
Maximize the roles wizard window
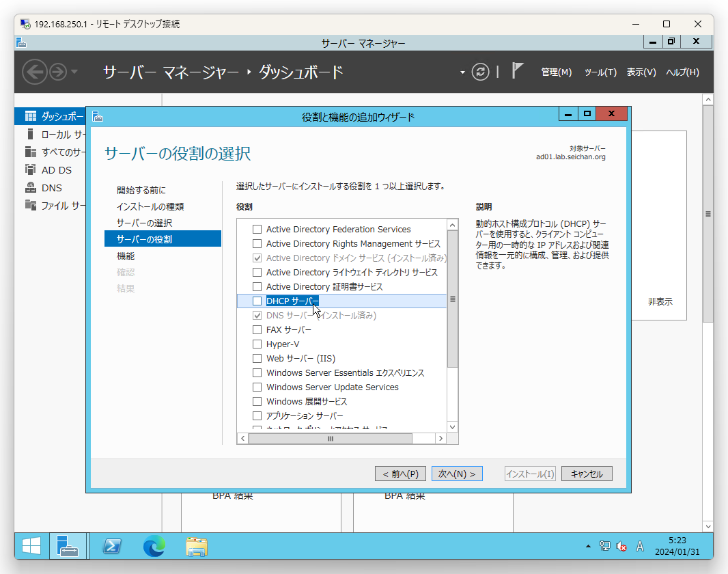[x=587, y=114]
